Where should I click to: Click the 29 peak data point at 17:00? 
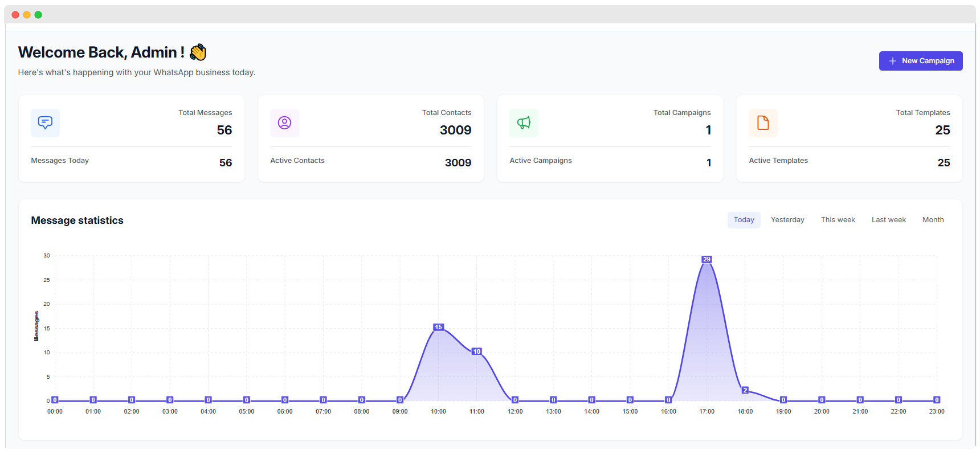pos(707,260)
